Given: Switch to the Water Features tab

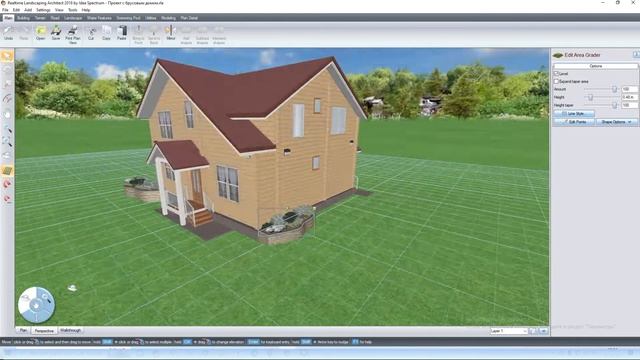Looking at the screenshot, I should pos(99,18).
